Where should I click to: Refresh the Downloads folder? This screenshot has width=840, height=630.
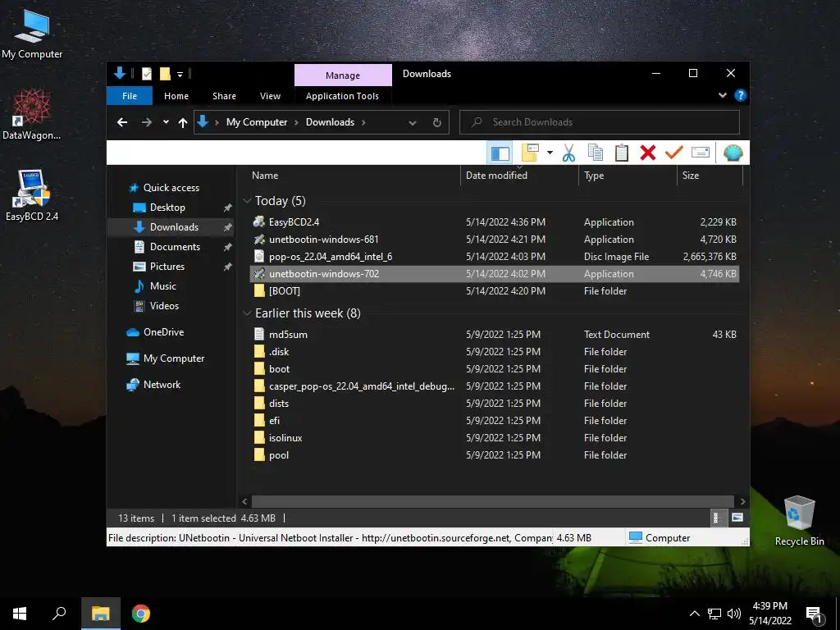pyautogui.click(x=437, y=123)
